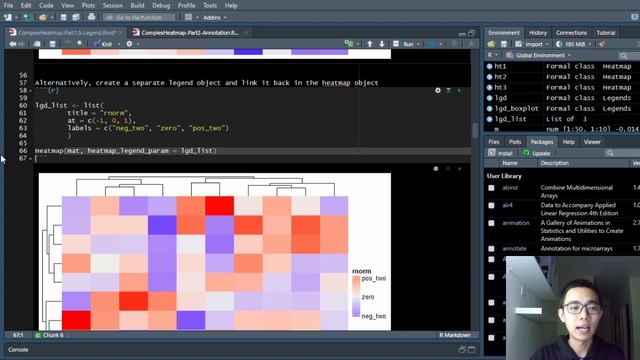
Task: Check the alr4 package checkbox
Action: [491, 205]
